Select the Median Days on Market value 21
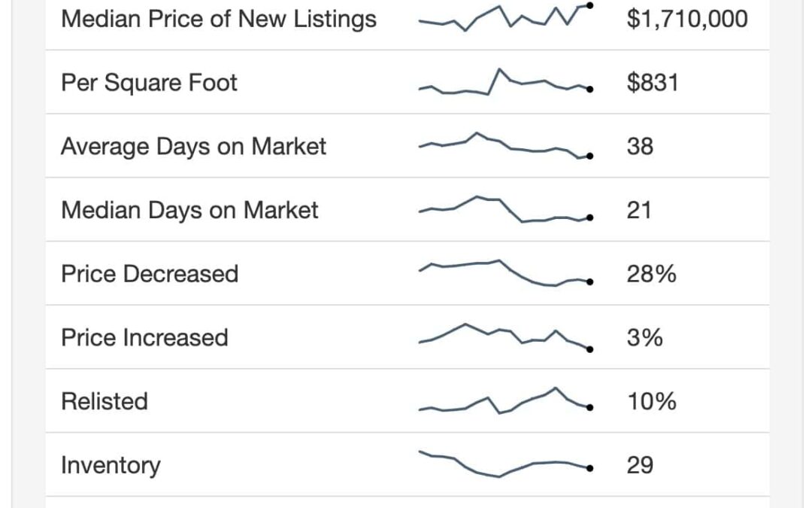Image resolution: width=812 pixels, height=508 pixels. [639, 210]
